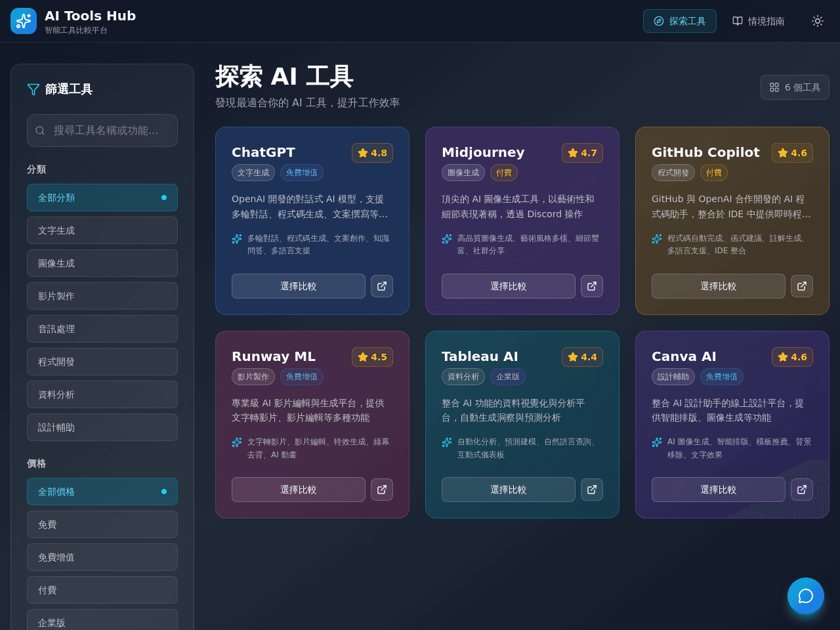Image resolution: width=840 pixels, height=630 pixels.
Task: Filter by 免費增值 price in sidebar
Action: click(102, 557)
